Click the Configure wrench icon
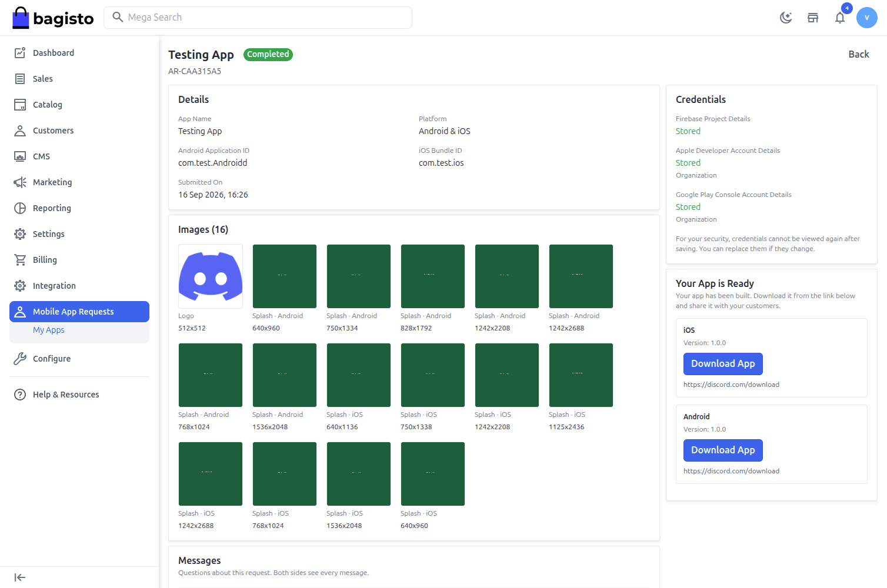 coord(20,359)
